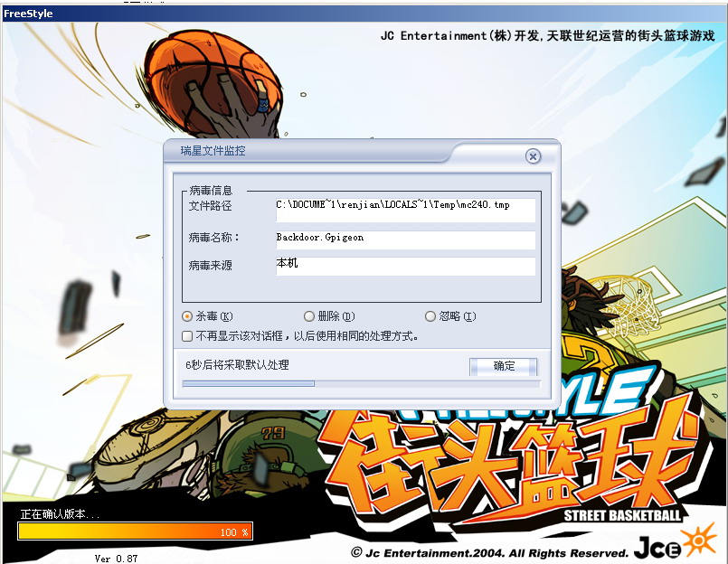728x564 pixels.
Task: Click the 病毒名称 field showing Backdoor.Gpigeon
Action: click(405, 240)
